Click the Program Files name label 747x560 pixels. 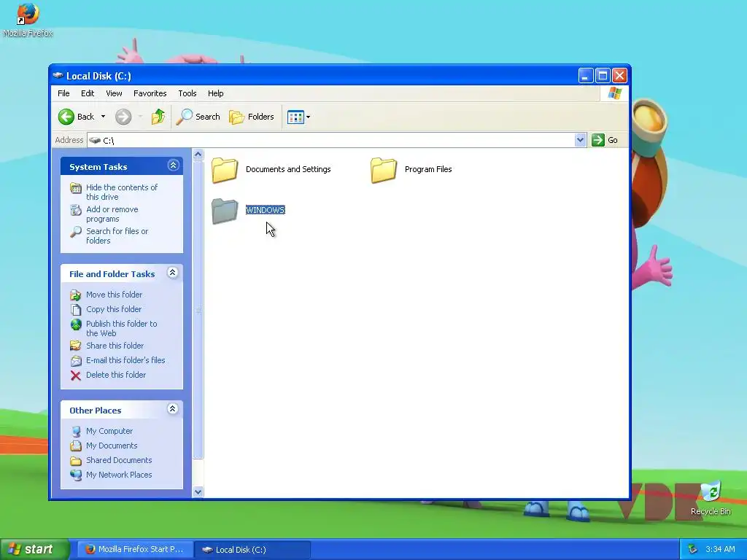coord(428,169)
